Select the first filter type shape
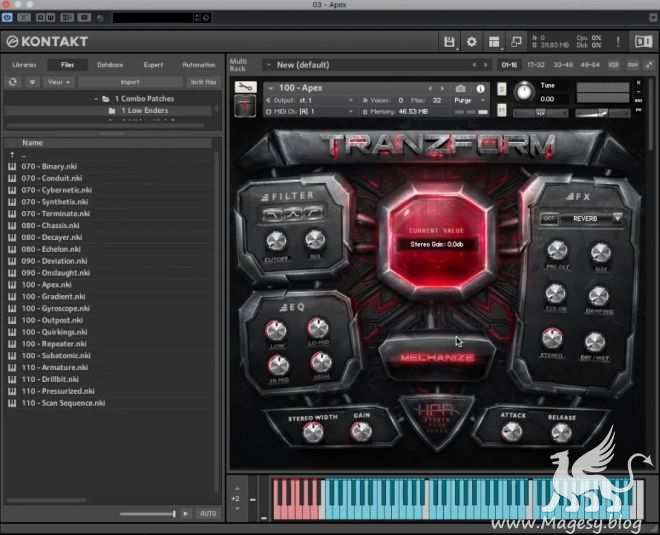Screen dimensions: 660x535 tap(274, 213)
